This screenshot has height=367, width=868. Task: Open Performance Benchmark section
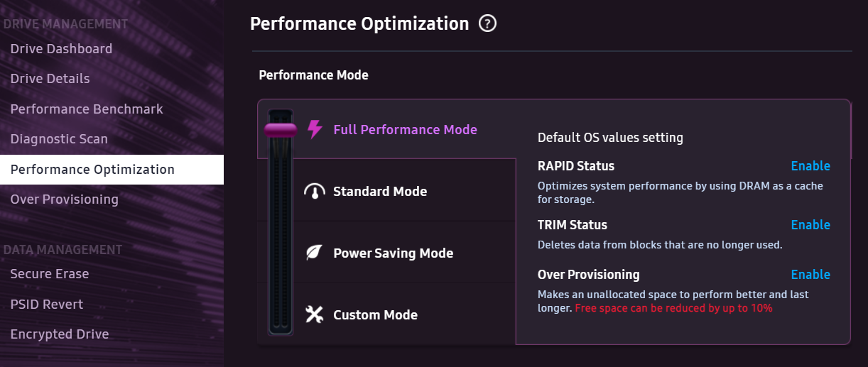point(87,109)
